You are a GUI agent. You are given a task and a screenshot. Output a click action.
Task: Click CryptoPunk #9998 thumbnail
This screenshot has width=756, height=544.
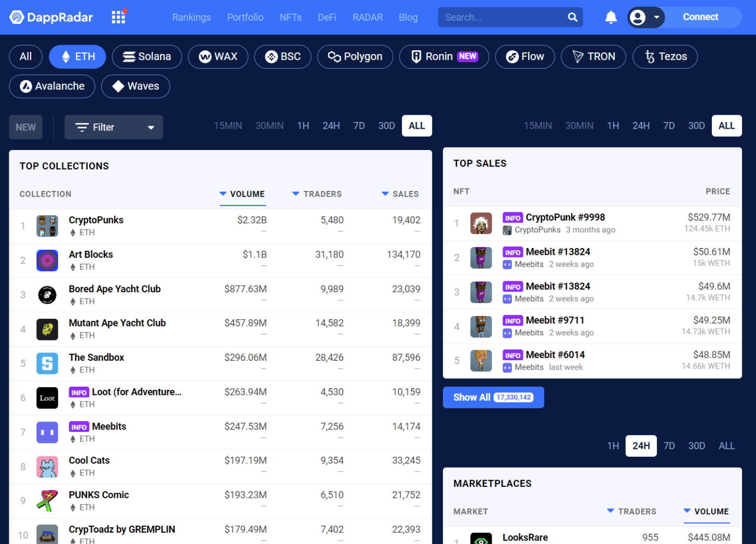click(481, 224)
